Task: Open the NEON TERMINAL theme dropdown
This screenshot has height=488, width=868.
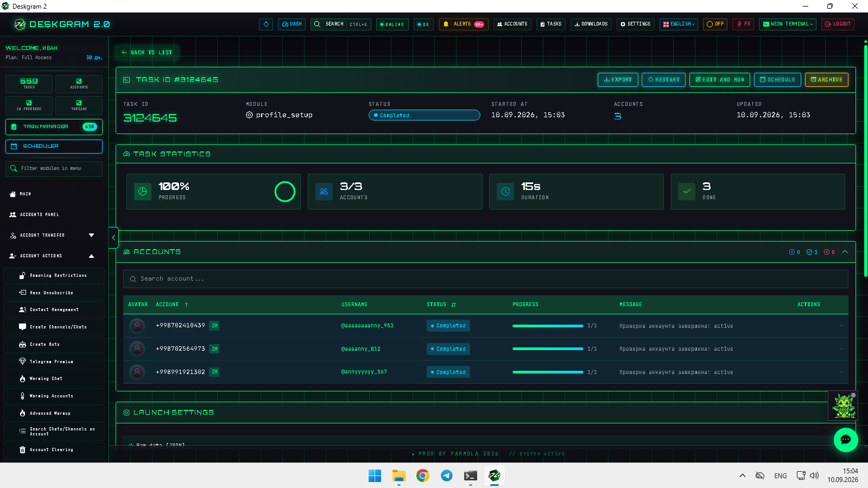Action: (788, 24)
